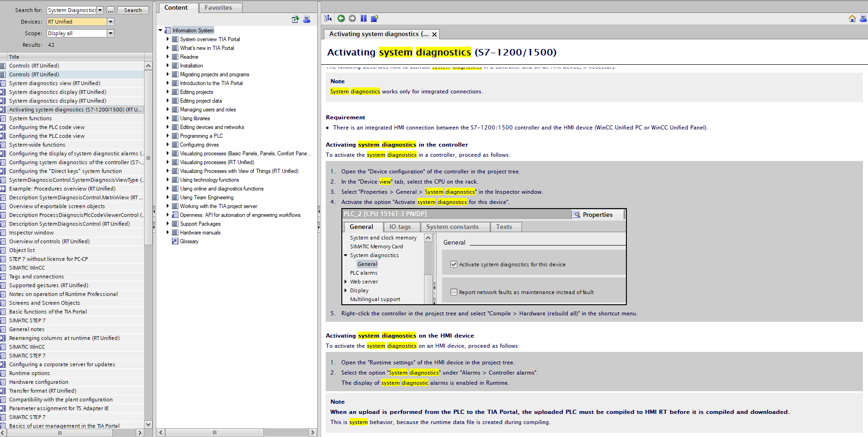
Task: Click the ellipsis button next to search field
Action: pyautogui.click(x=110, y=10)
